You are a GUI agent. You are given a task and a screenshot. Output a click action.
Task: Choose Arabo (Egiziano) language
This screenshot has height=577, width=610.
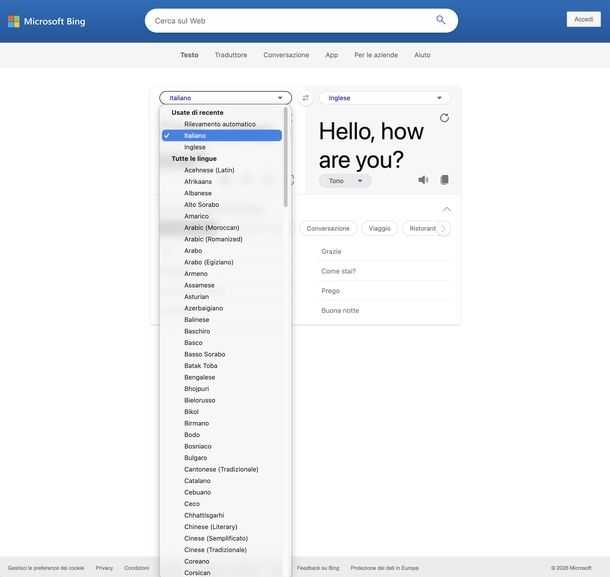[x=222, y=262]
